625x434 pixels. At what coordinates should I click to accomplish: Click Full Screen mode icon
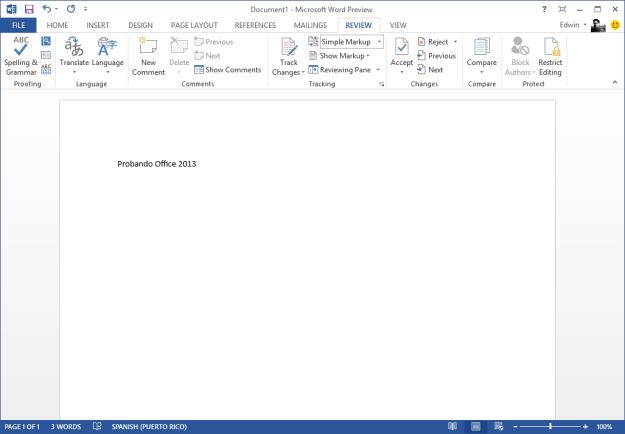pyautogui.click(x=562, y=9)
